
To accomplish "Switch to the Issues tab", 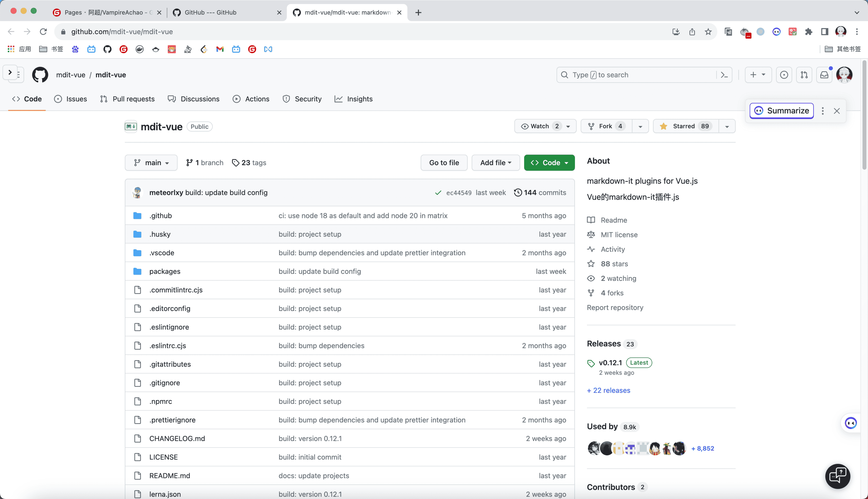I will [71, 99].
